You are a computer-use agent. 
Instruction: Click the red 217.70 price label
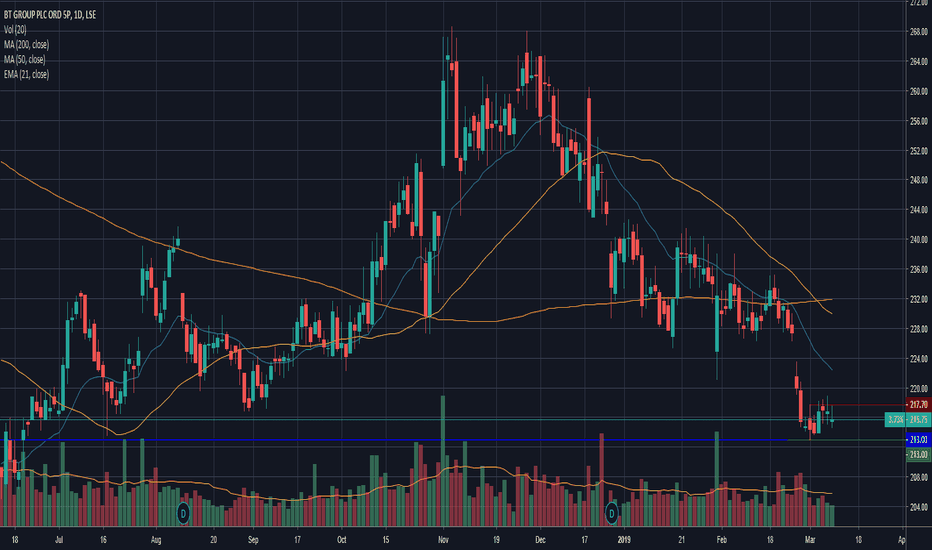(x=918, y=405)
